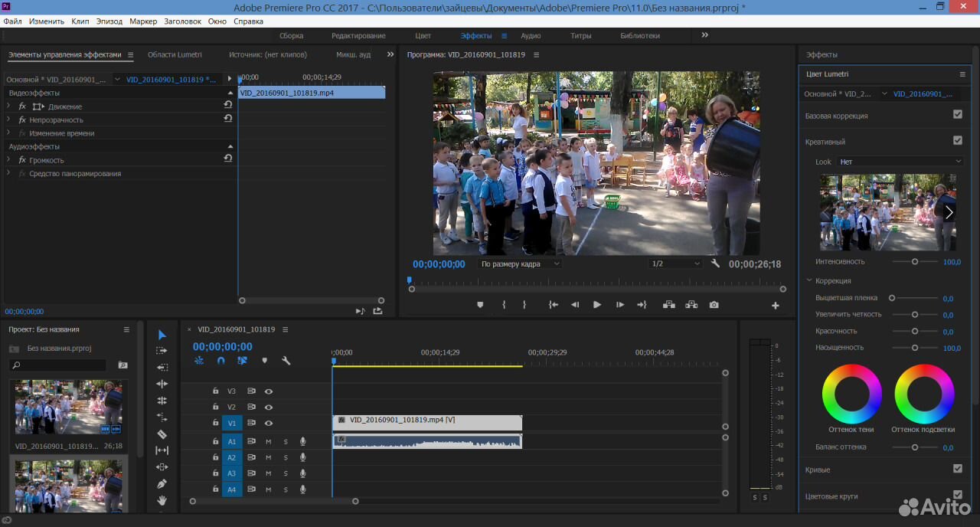Open the По размеру кадра zoom dropdown
The image size is (980, 527).
coord(520,263)
